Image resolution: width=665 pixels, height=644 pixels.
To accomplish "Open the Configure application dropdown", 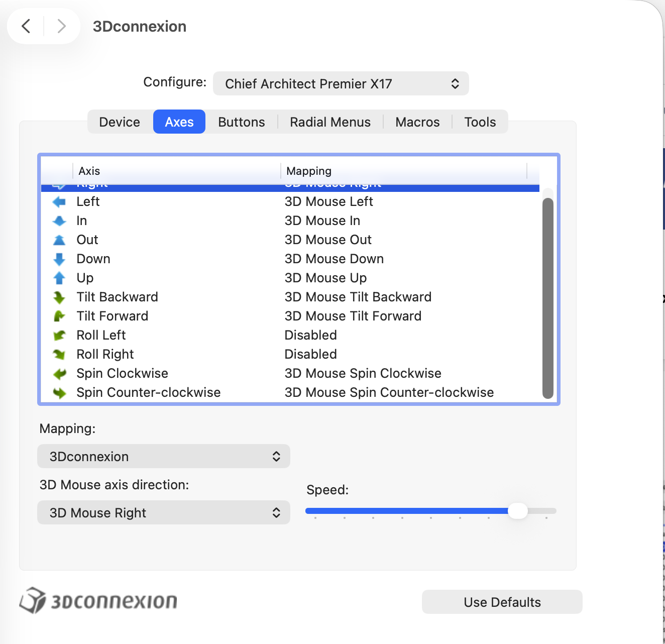I will pos(341,83).
